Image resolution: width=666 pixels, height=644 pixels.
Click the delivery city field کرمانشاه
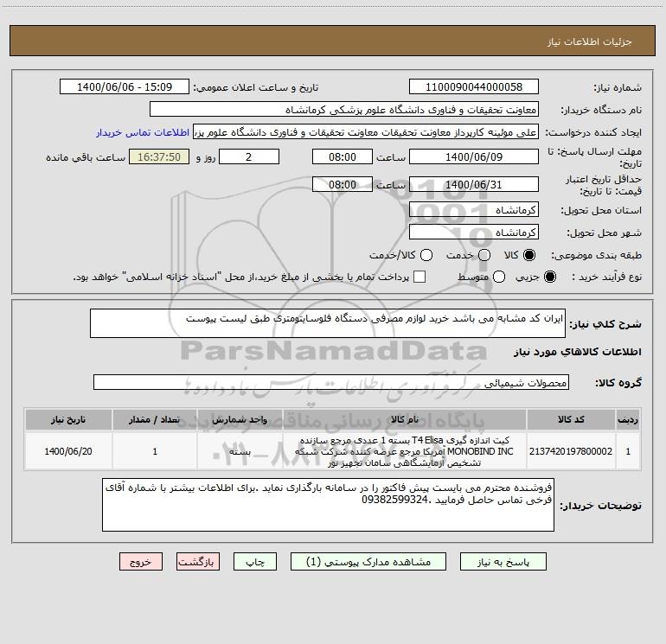pyautogui.click(x=474, y=232)
